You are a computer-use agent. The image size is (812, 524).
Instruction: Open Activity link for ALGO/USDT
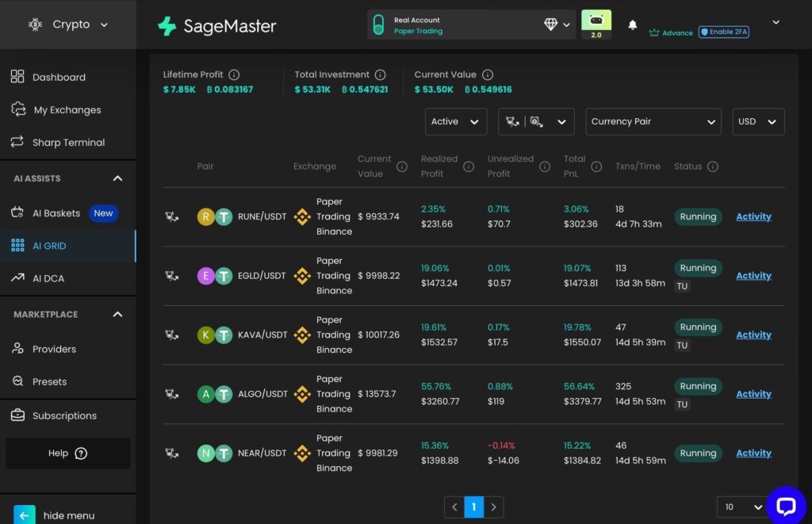(x=753, y=394)
